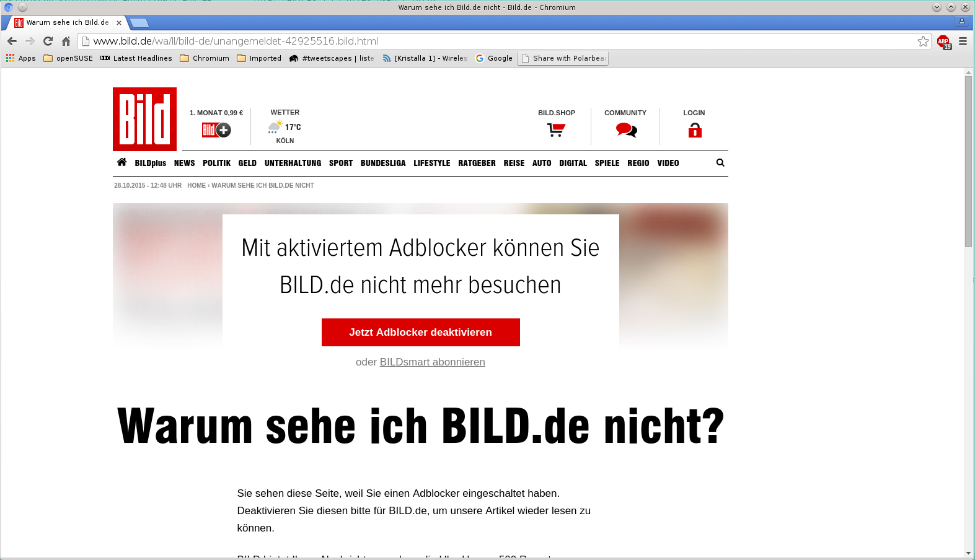
Task: Click the browser back arrow
Action: pyautogui.click(x=12, y=41)
